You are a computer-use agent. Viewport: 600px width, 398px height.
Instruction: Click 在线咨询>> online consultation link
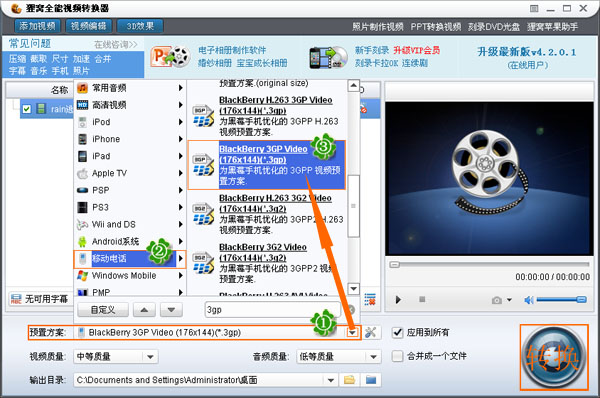tap(116, 45)
